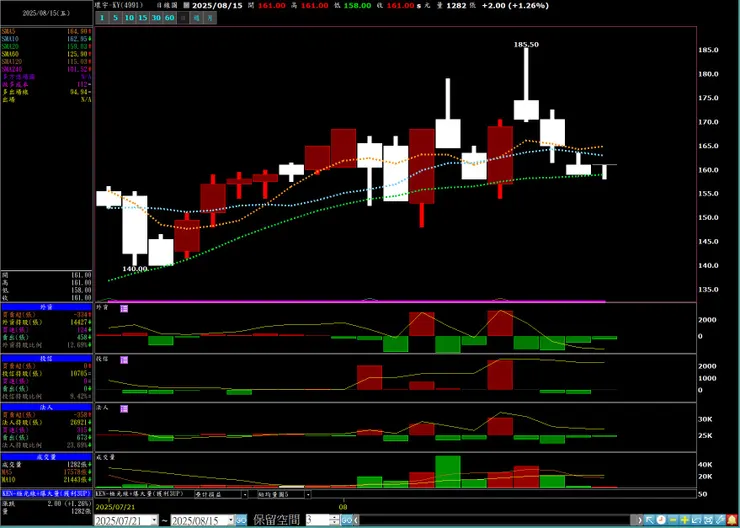The width and height of the screenshot is (740, 528).
Task: Switch to the 60-minute timeframe button
Action: click(169, 18)
